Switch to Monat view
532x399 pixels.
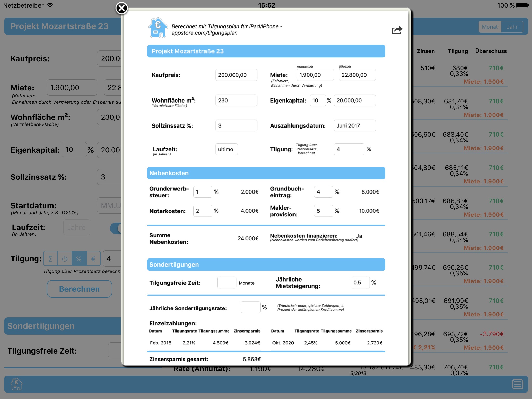[x=490, y=27]
